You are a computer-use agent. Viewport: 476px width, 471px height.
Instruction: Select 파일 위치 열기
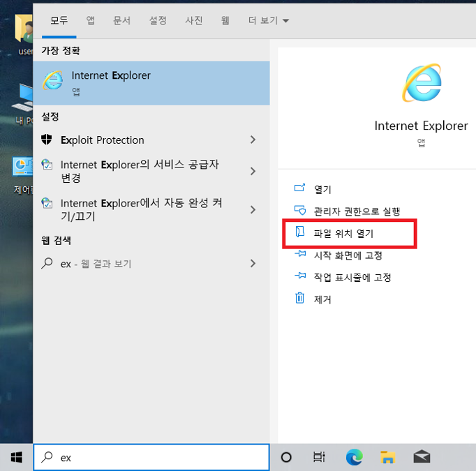(343, 233)
